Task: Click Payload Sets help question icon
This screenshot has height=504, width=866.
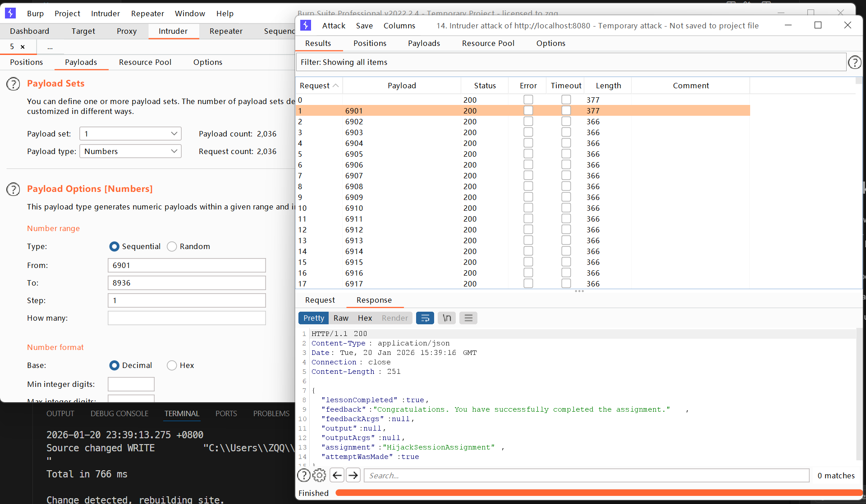Action: click(13, 84)
